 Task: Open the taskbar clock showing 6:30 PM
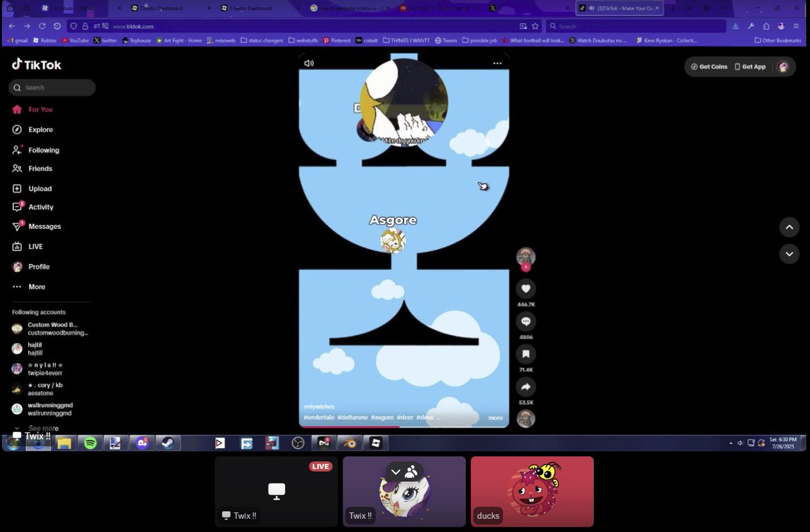(783, 443)
